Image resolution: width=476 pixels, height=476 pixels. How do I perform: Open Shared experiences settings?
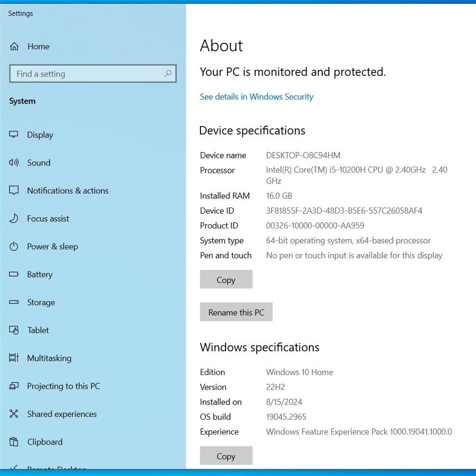[x=62, y=414]
